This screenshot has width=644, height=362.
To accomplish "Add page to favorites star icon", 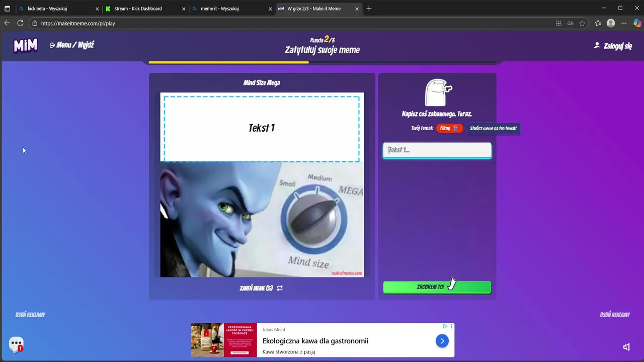I will coord(582,23).
